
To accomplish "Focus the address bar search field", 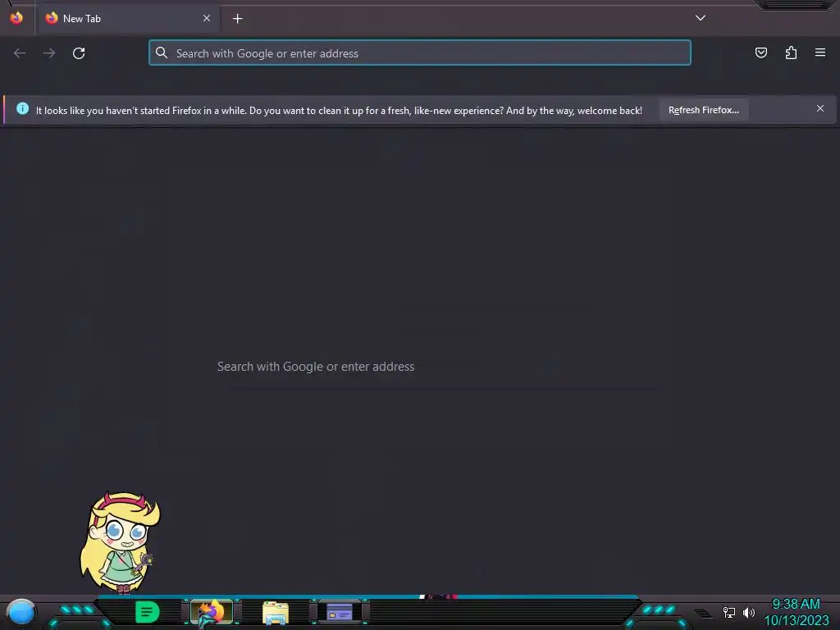I will tap(420, 53).
